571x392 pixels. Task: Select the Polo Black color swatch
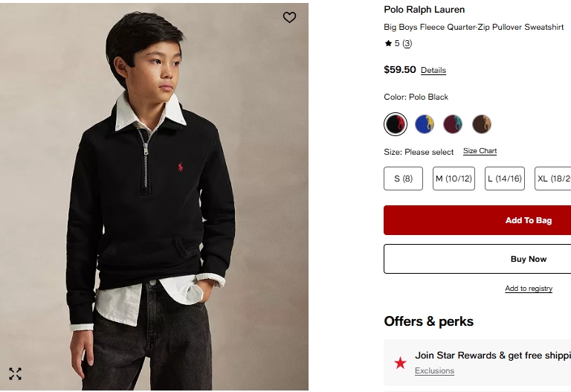tap(396, 124)
